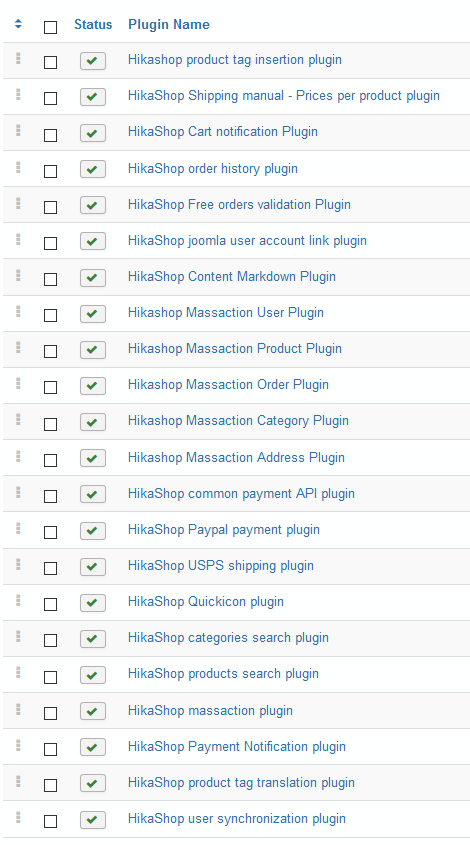Toggle status of HikaShop Free orders validation Plugin
470x845 pixels.
click(93, 205)
